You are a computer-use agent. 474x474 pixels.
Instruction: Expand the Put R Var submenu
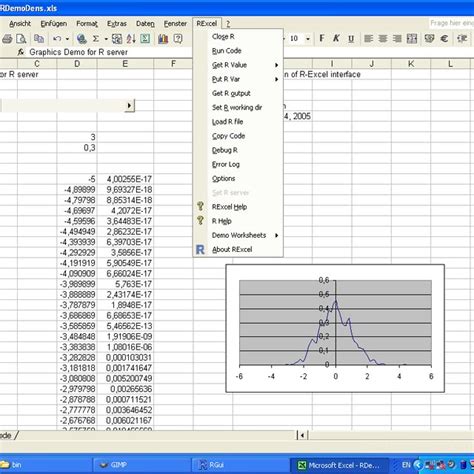(238, 79)
